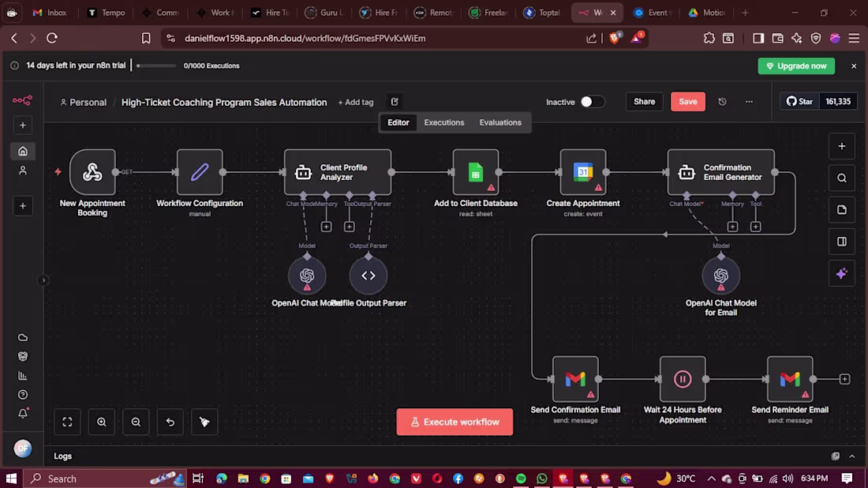The height and width of the screenshot is (488, 868).
Task: Click the Share button
Action: pos(645,102)
